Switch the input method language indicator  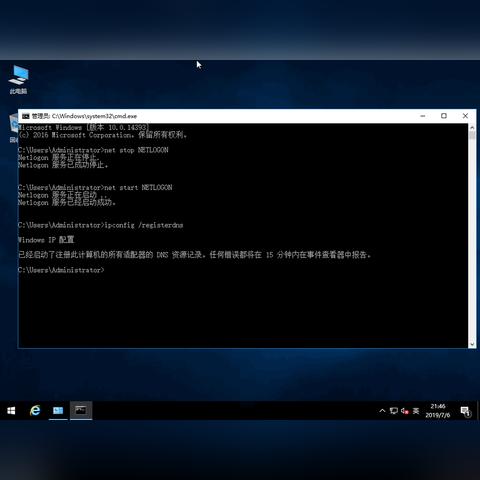pyautogui.click(x=416, y=411)
